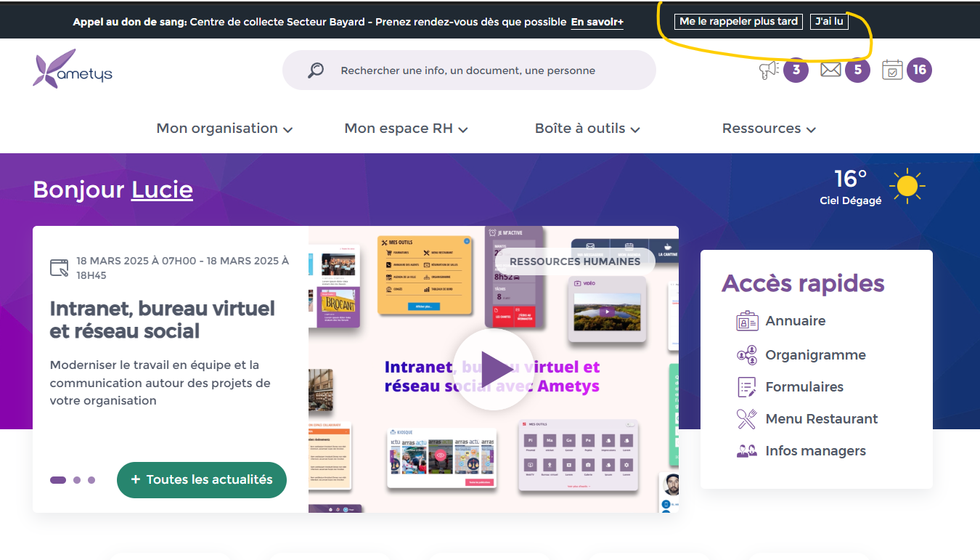Select the first carousel slide dot
Screen dimensions: 980x560
pyautogui.click(x=58, y=480)
